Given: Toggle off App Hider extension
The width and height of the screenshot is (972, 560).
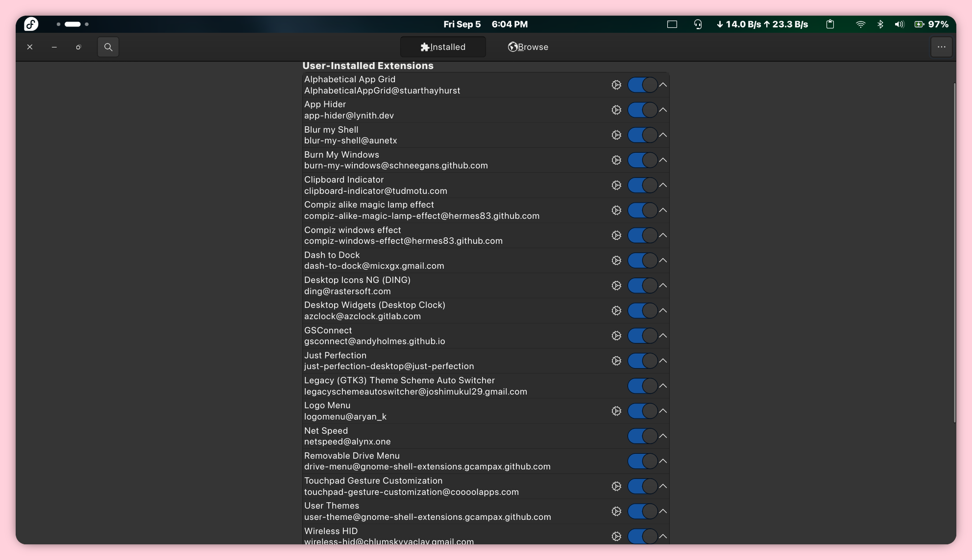Looking at the screenshot, I should tap(642, 110).
